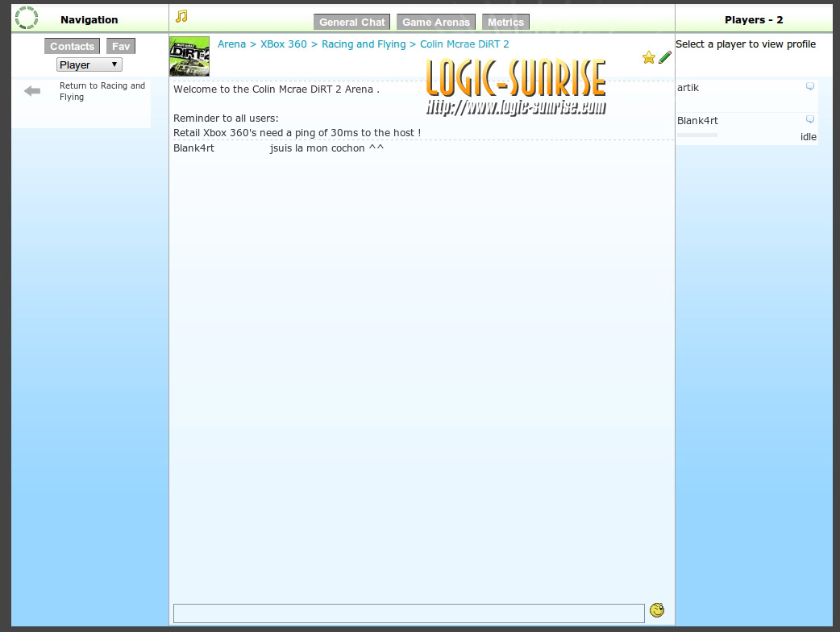840x632 pixels.
Task: Return to Racing and Flying arena
Action: (x=102, y=91)
